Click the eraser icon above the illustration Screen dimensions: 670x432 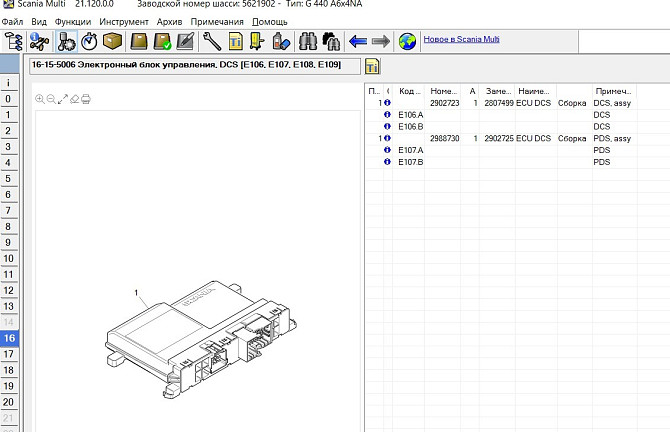pos(74,99)
